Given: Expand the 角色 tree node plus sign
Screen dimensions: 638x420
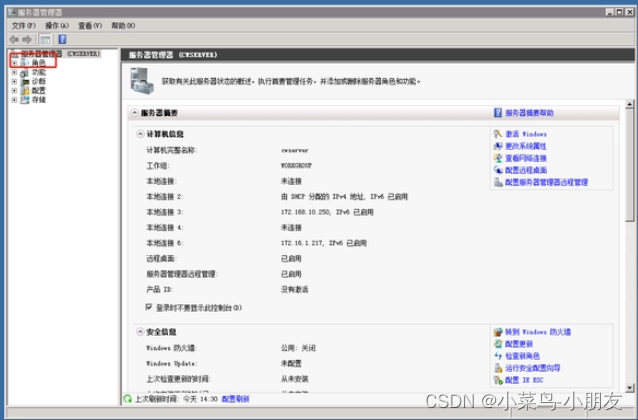Looking at the screenshot, I should tap(14, 63).
